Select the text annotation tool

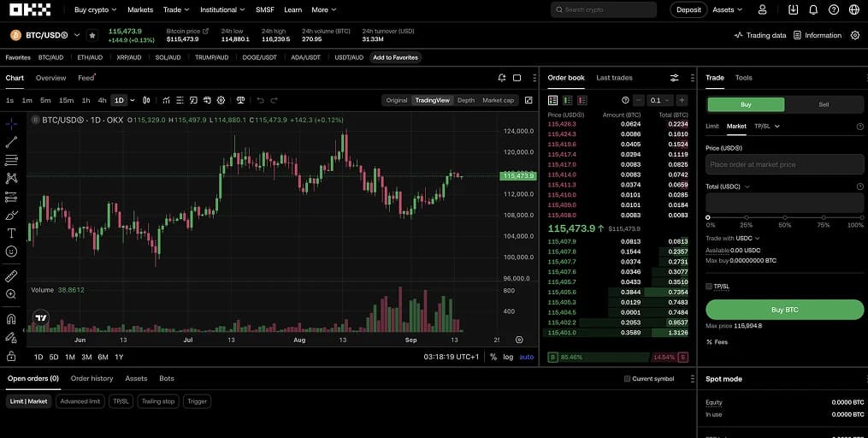[11, 233]
